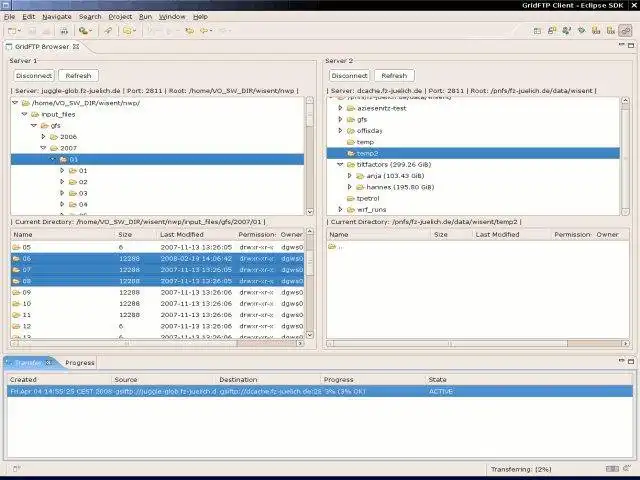The width and height of the screenshot is (640, 480).
Task: Open the Project menu
Action: point(120,17)
